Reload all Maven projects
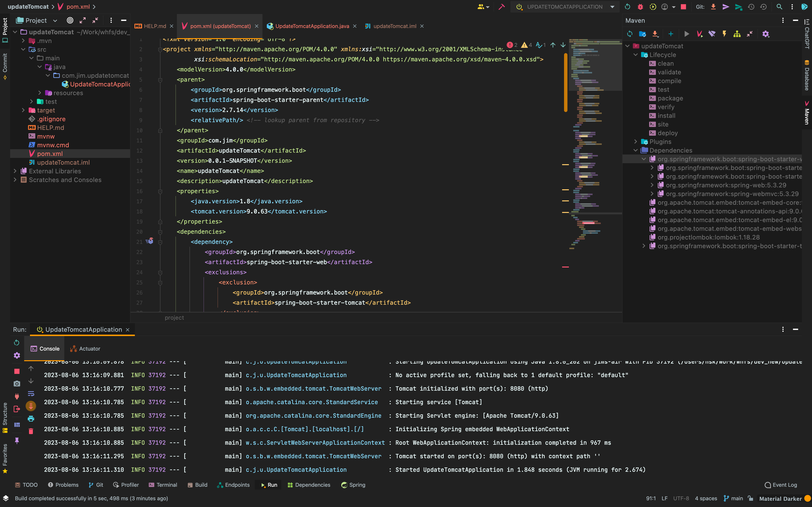This screenshot has width=812, height=507. [x=630, y=34]
